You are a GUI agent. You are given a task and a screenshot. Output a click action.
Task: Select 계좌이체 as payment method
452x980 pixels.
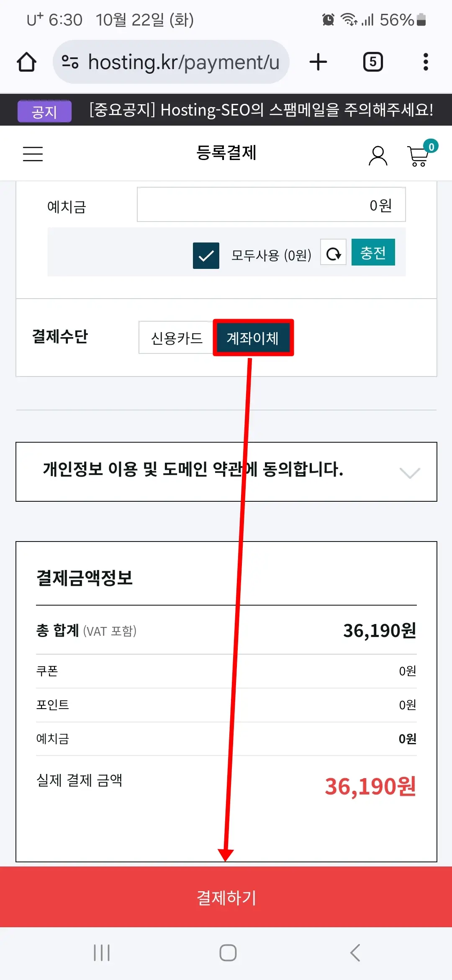253,338
